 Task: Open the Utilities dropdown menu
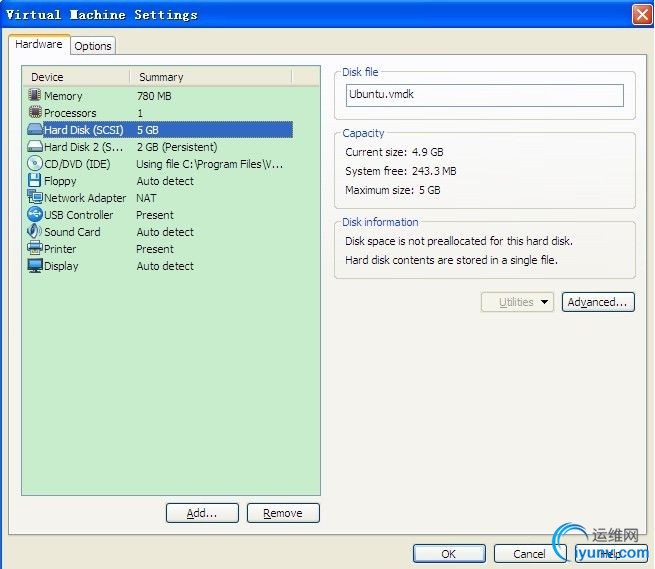click(x=517, y=302)
